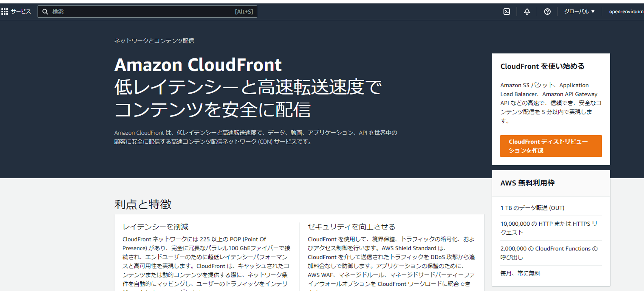
Task: Click the 利点と特徴 section heading
Action: click(x=143, y=204)
